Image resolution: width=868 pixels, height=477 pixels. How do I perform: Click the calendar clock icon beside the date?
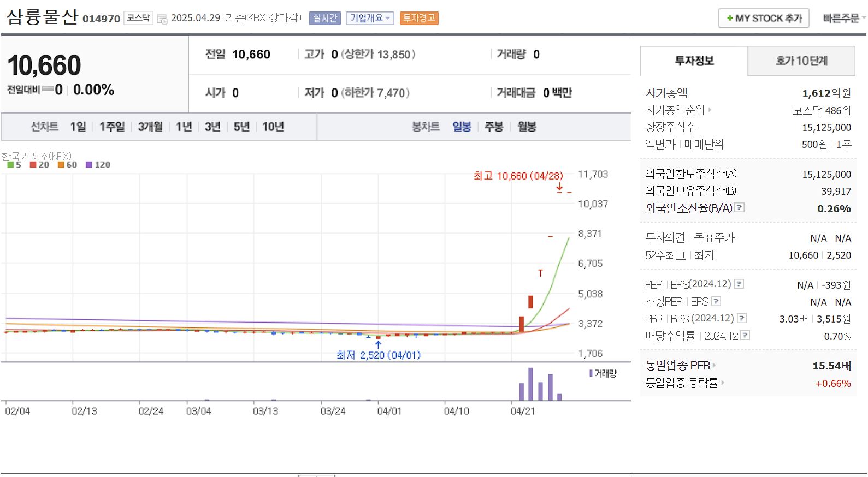tap(162, 19)
